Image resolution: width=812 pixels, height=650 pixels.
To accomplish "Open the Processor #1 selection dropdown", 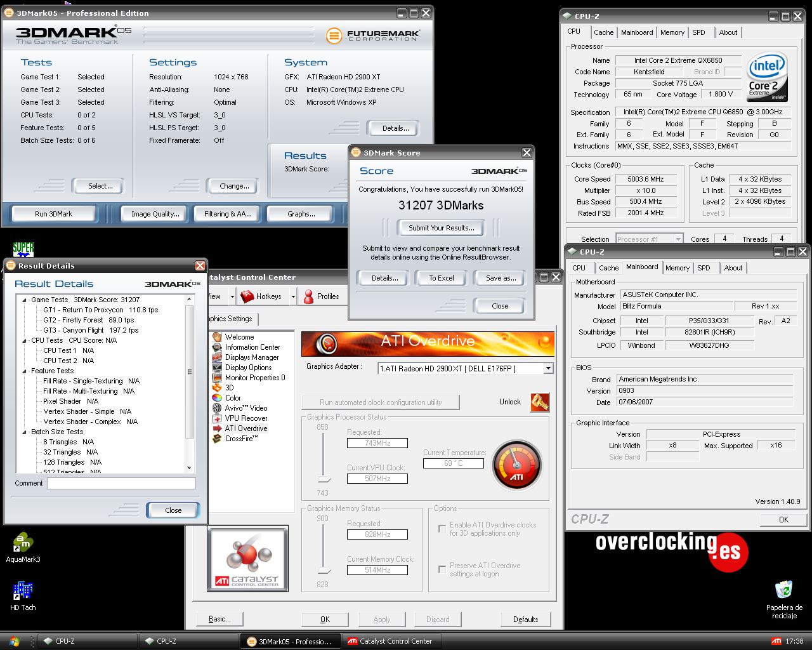I will 678,239.
